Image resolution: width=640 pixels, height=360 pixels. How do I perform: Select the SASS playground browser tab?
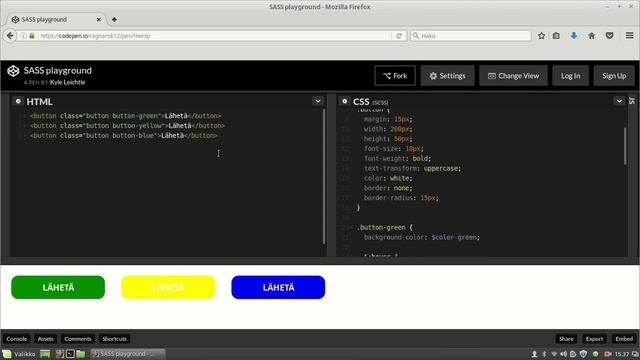[x=55, y=20]
